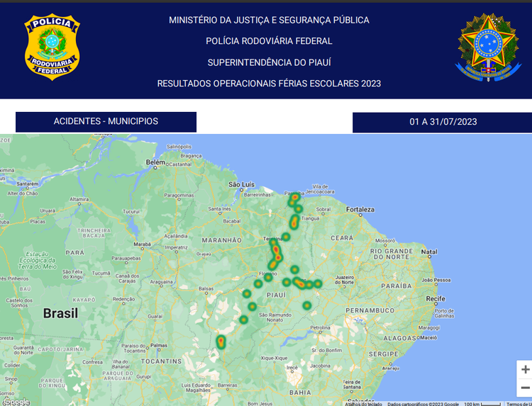This screenshot has width=532, height=406.
Task: Click the Altamira city label
Action: coord(79,199)
